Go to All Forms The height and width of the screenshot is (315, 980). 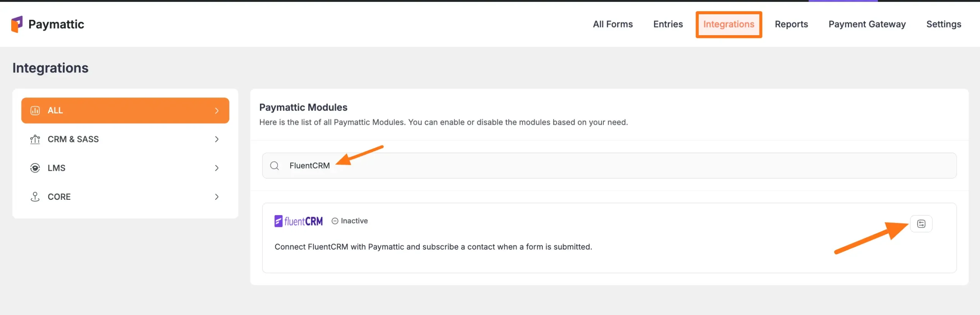pyautogui.click(x=612, y=24)
